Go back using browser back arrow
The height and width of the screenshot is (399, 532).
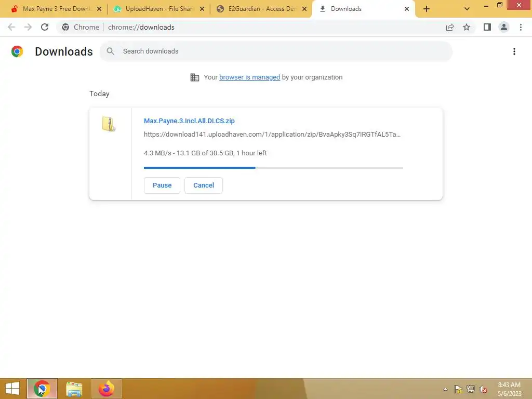pos(11,27)
